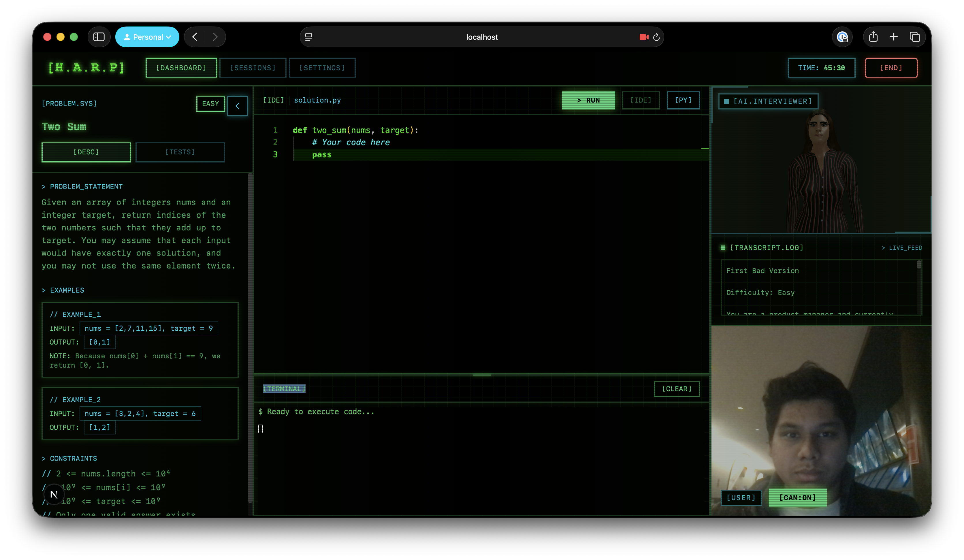Clear the terminal output
Image resolution: width=964 pixels, height=560 pixels.
[676, 388]
